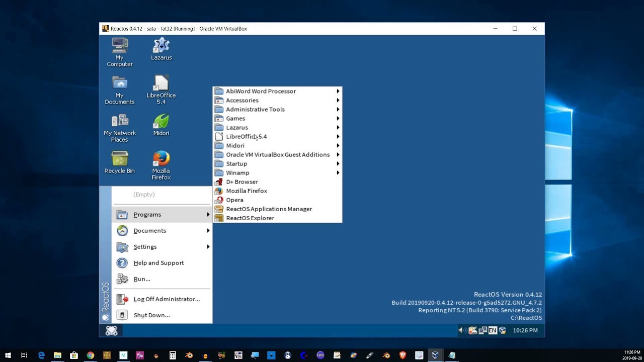
Task: Click Log Off Administrator...
Action: click(x=162, y=299)
